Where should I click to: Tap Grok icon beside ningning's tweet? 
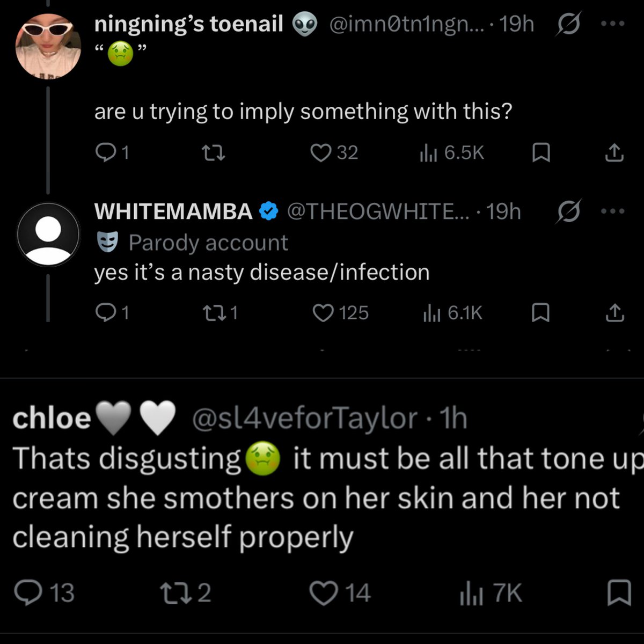point(568,24)
